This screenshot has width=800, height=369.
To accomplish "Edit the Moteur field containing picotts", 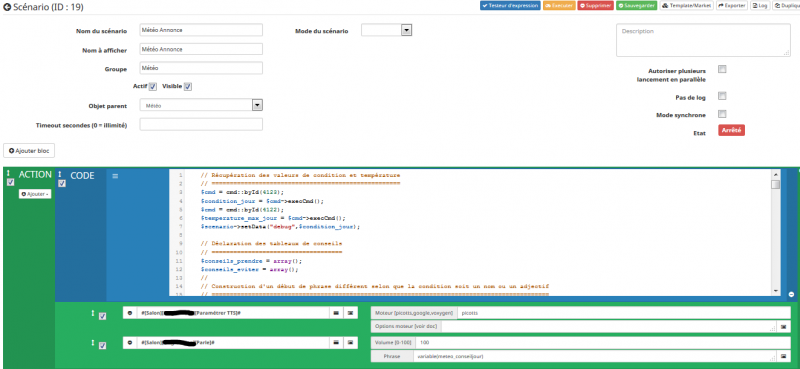I will 623,312.
